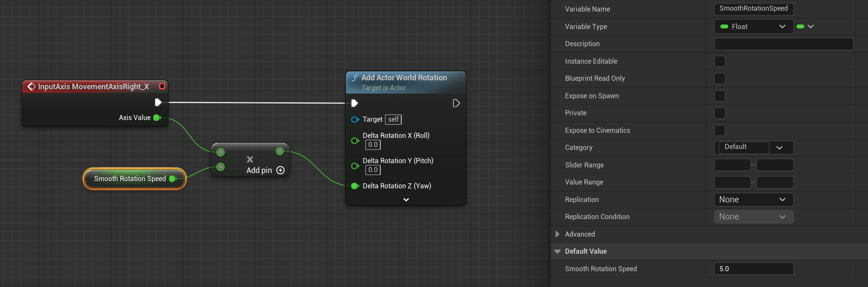Click the Instance Editable label
Image resolution: width=868 pixels, height=287 pixels.
(591, 61)
